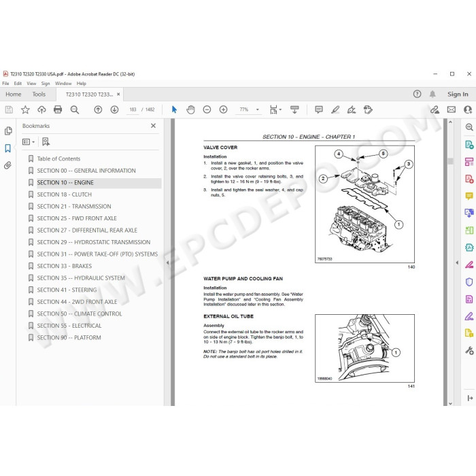Open the Table of Contents bookmark
Screen dimensions: 476x476
tap(58, 158)
